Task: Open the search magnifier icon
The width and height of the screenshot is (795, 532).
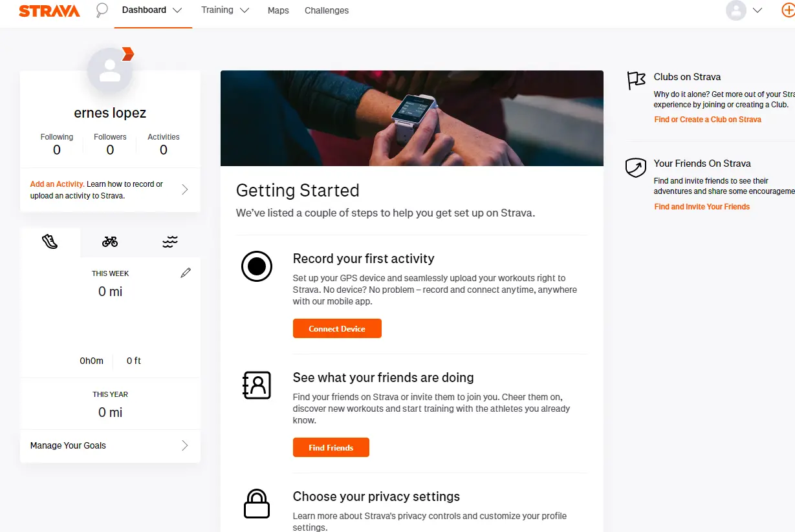Action: point(102,10)
